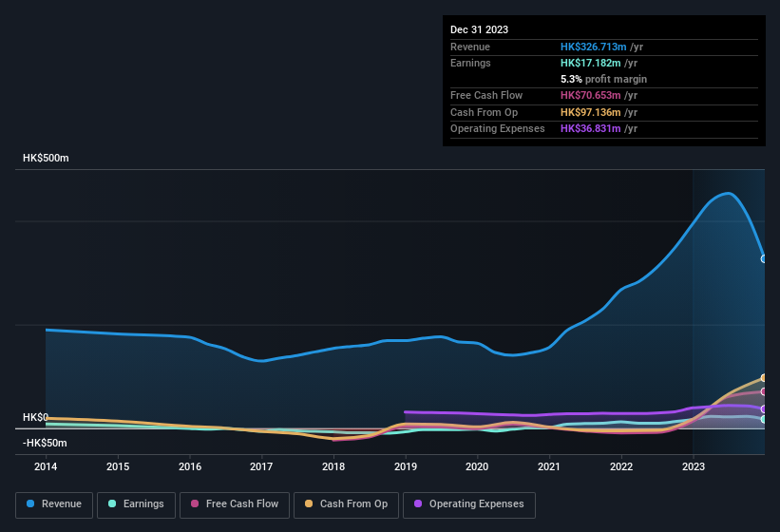The image size is (780, 532).
Task: Click the 2016 x-axis label
Action: 190,466
